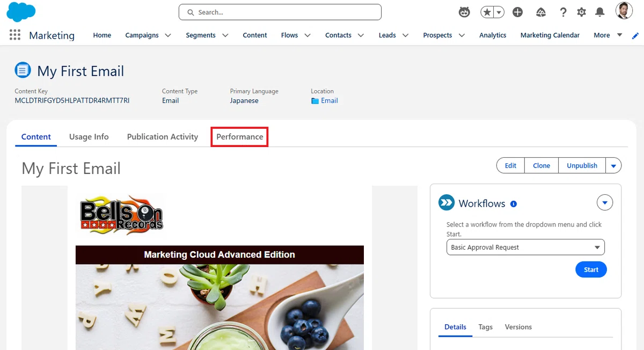
Task: Switch to the Details tab
Action: 455,327
